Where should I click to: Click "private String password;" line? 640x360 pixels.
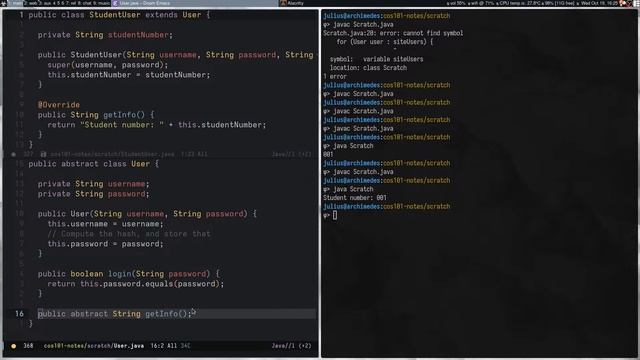point(93,194)
